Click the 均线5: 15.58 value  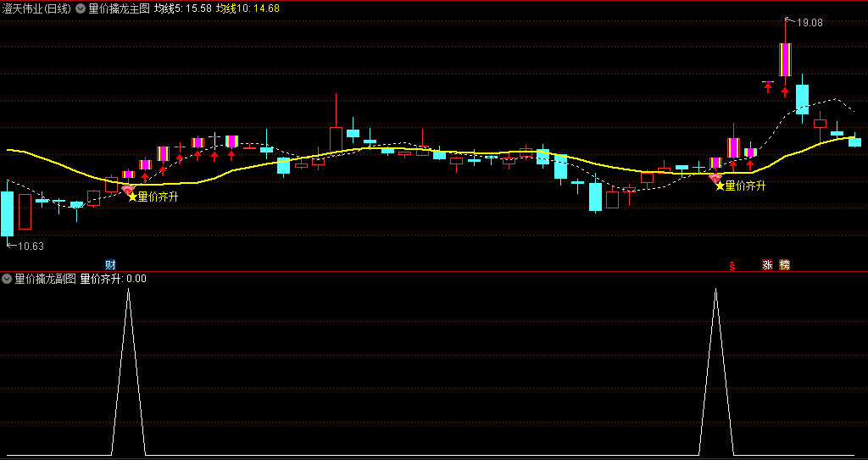click(x=183, y=8)
